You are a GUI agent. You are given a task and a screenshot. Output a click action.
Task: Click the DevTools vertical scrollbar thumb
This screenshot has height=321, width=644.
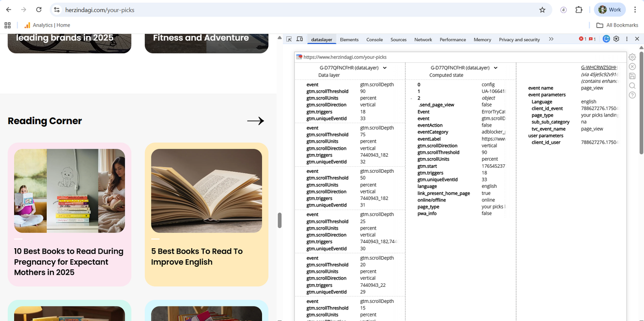click(641, 102)
